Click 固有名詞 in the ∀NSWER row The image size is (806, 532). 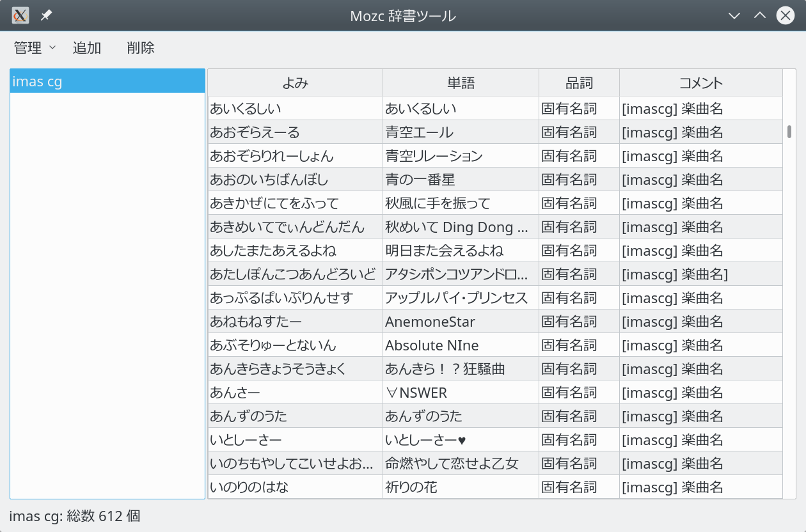pos(579,393)
